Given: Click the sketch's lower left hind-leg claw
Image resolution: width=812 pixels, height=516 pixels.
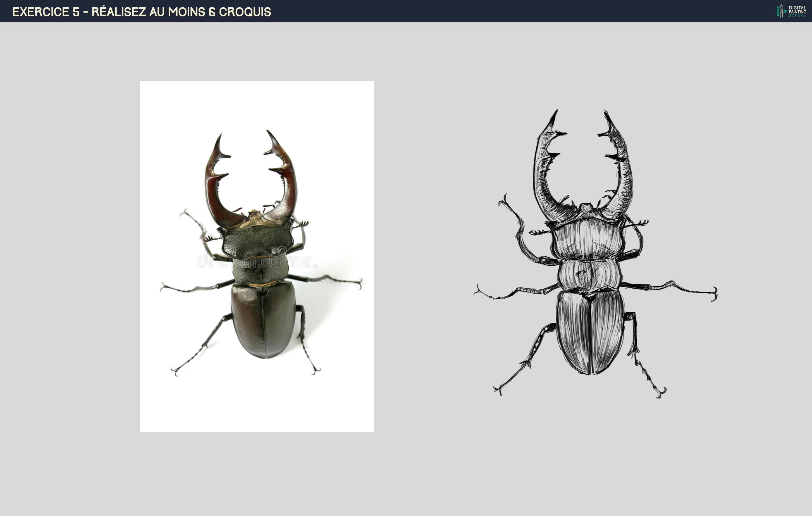Looking at the screenshot, I should tap(498, 391).
